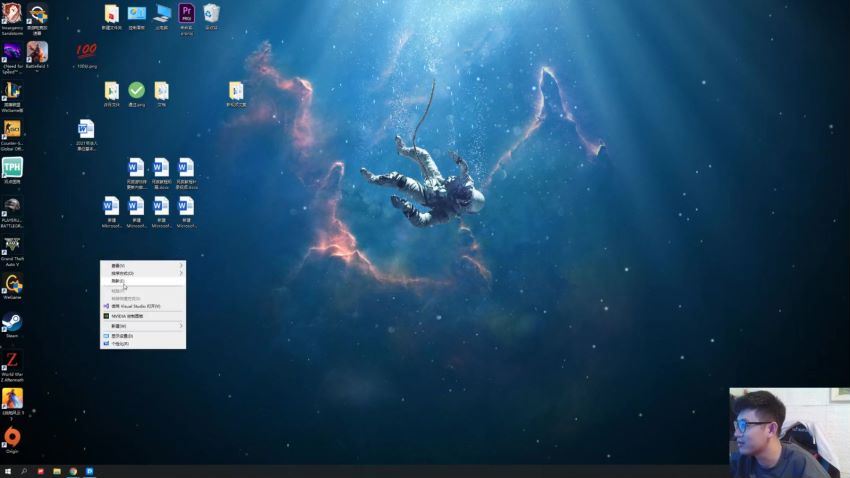The width and height of the screenshot is (850, 478).
Task: Select the League of Legends WeGame shortcut
Action: coord(12,96)
